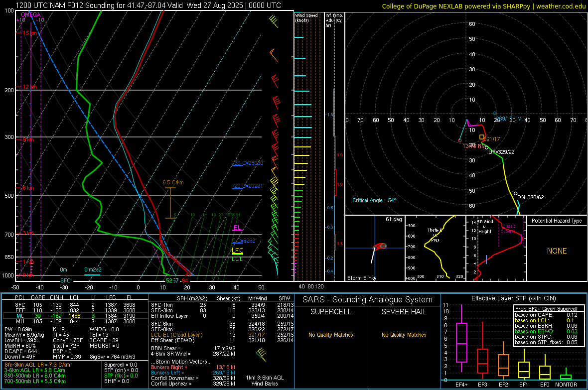
Task: Click the Bunkers Left storm motion line
Action: 193,373
